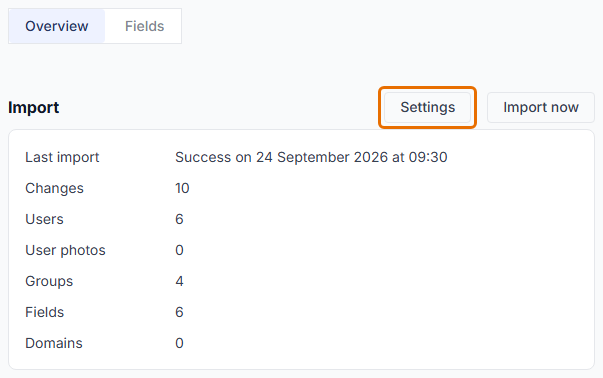Switch to the Fields tab
The image size is (603, 378).
(x=144, y=26)
